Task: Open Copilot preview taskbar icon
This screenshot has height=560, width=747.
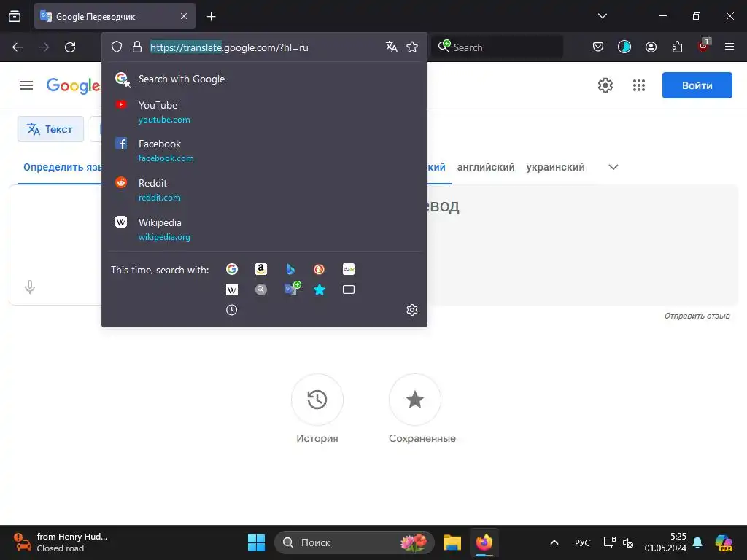Action: (x=723, y=542)
